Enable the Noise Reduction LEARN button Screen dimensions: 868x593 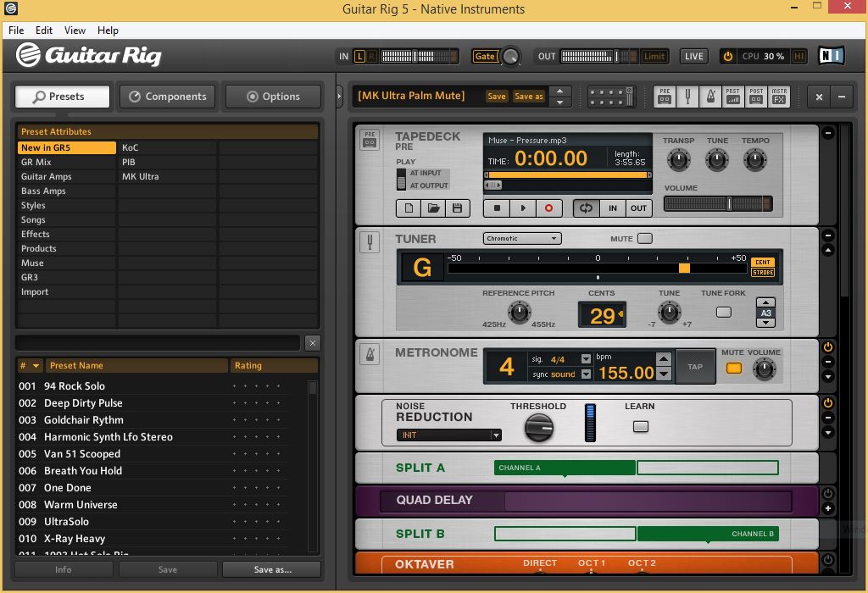click(x=641, y=426)
